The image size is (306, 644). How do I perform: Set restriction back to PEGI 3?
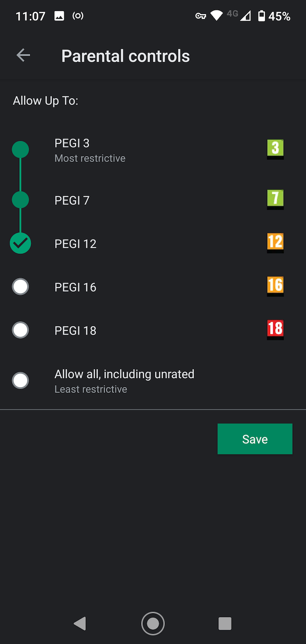20,149
